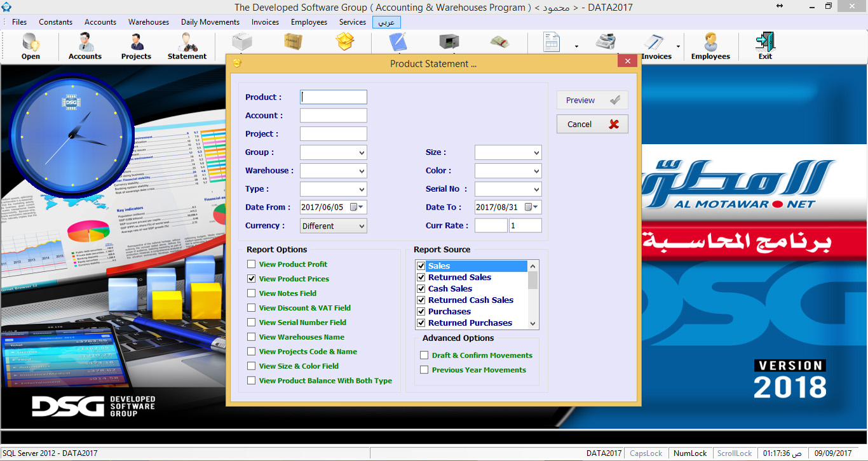Click the Product input field
This screenshot has height=461, width=868.
tap(334, 97)
